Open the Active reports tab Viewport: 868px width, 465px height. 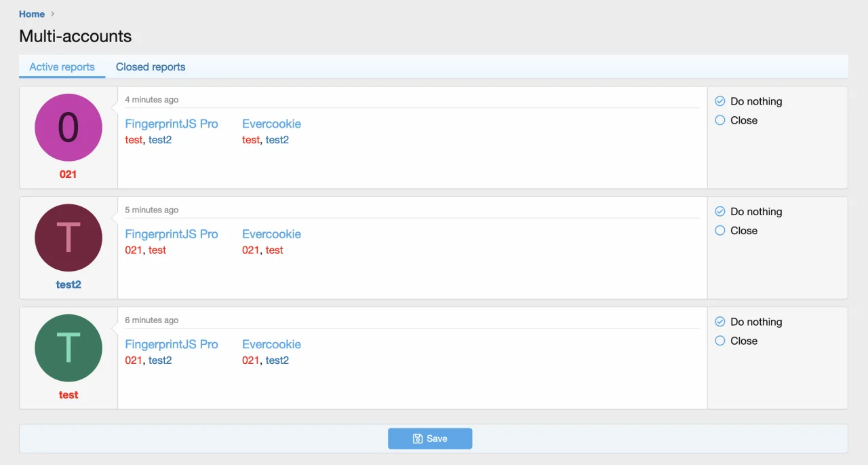pos(62,67)
